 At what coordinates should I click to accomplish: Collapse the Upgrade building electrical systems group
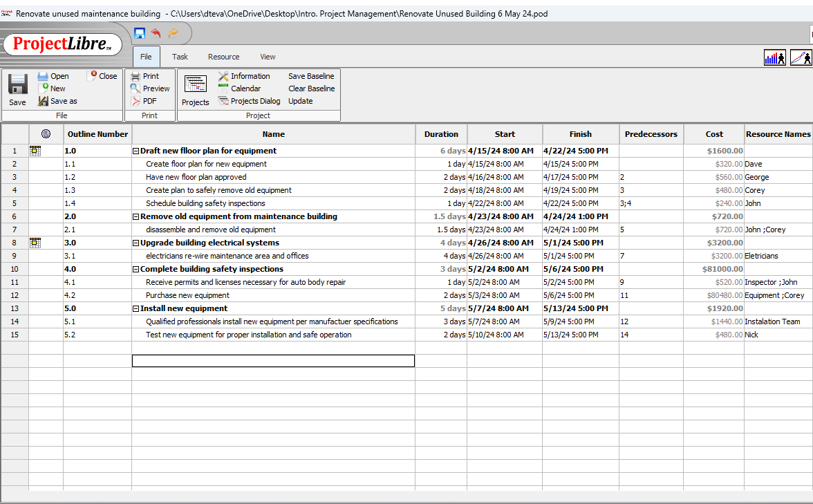point(136,243)
